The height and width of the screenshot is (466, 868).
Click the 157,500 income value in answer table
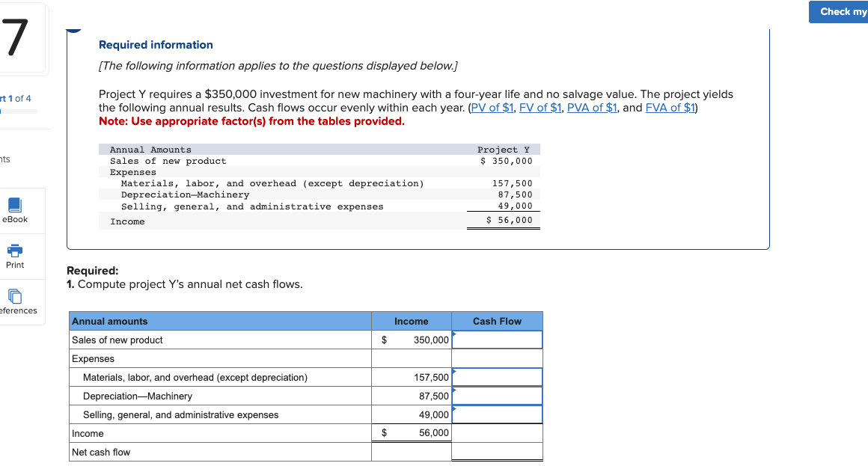431,378
